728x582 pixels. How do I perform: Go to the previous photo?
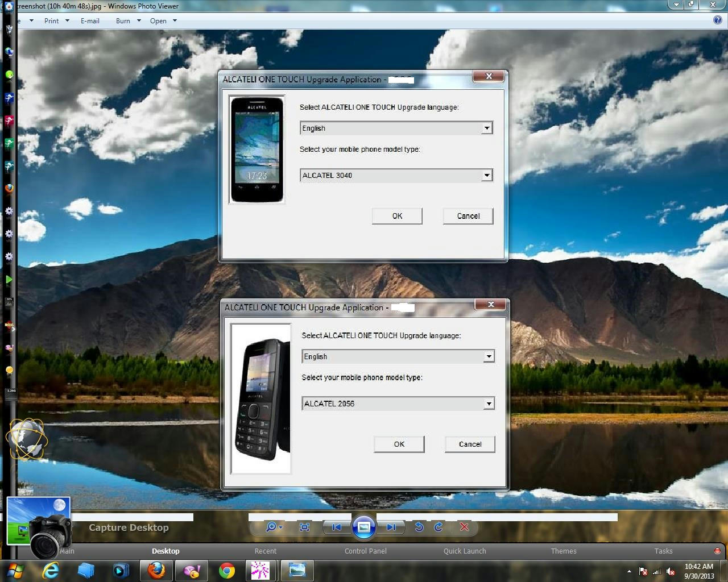click(336, 527)
